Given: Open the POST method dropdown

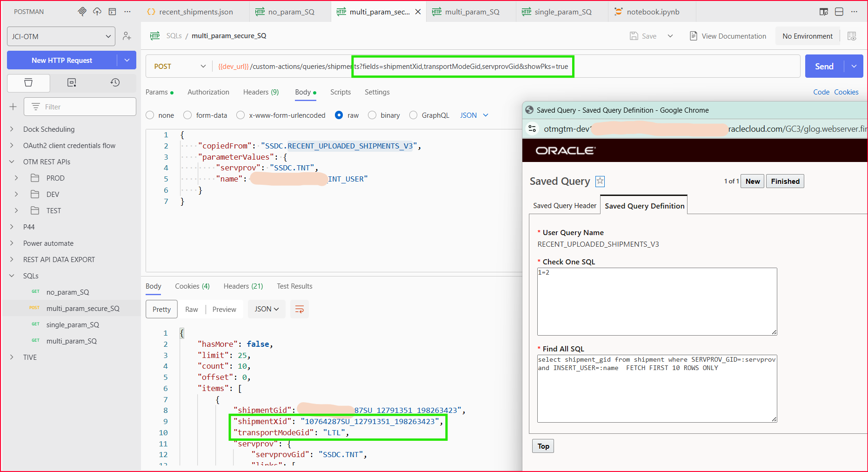Looking at the screenshot, I should pos(180,67).
